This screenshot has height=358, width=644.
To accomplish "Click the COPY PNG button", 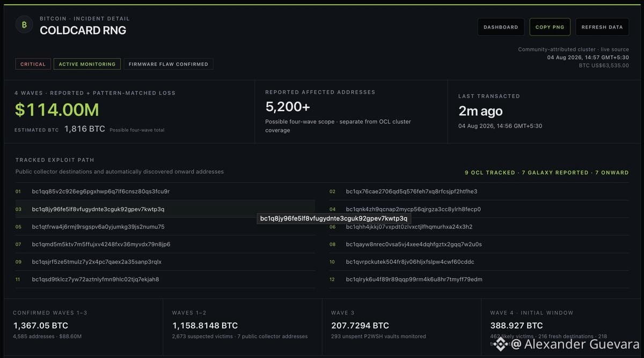I will 550,27.
